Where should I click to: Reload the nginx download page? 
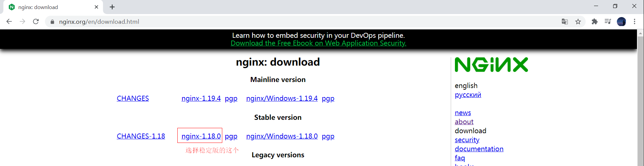pyautogui.click(x=36, y=21)
